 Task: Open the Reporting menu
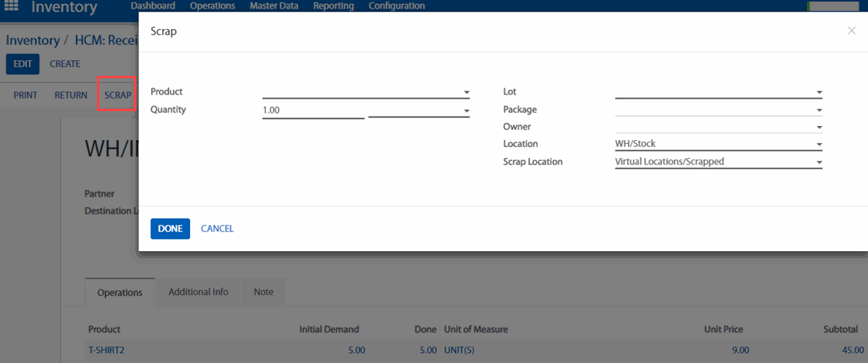333,6
